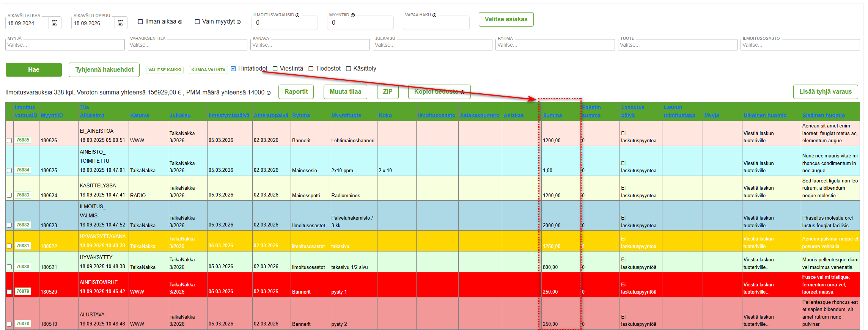Open the Aikaväli alkaa calendar picker
This screenshot has height=330, width=868.
55,23
